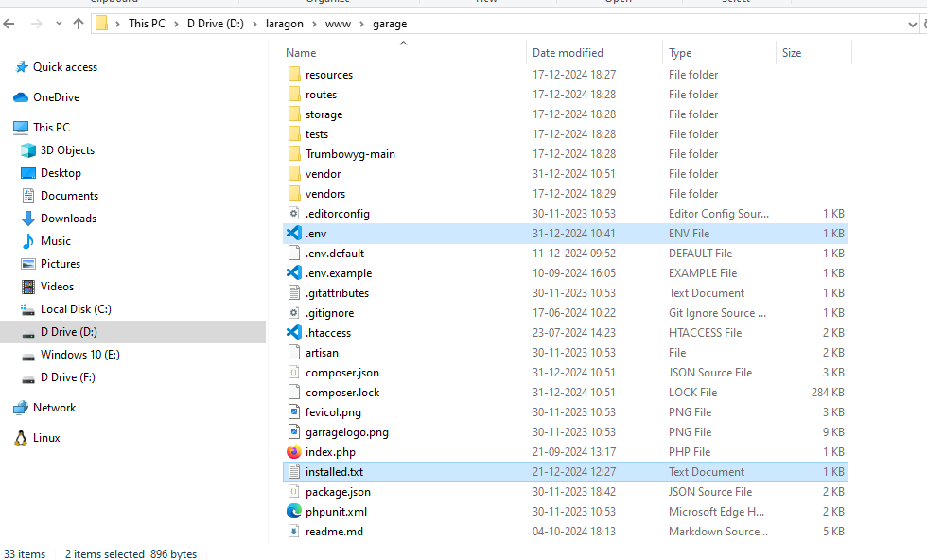This screenshot has width=927, height=560.
Task: Open the vendor folder
Action: pos(323,174)
